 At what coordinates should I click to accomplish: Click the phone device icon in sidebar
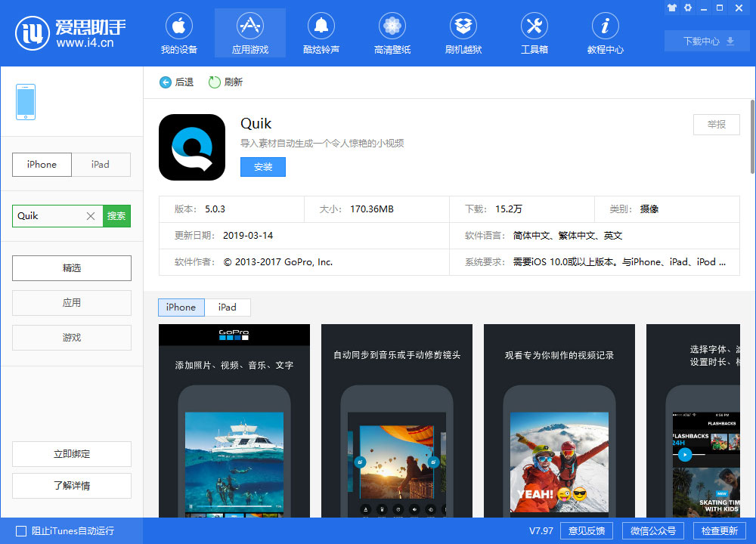(x=26, y=102)
